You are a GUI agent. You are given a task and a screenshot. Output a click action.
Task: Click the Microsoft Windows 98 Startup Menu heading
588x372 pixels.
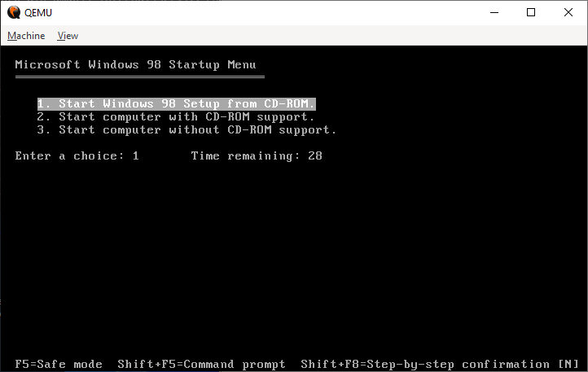[136, 65]
